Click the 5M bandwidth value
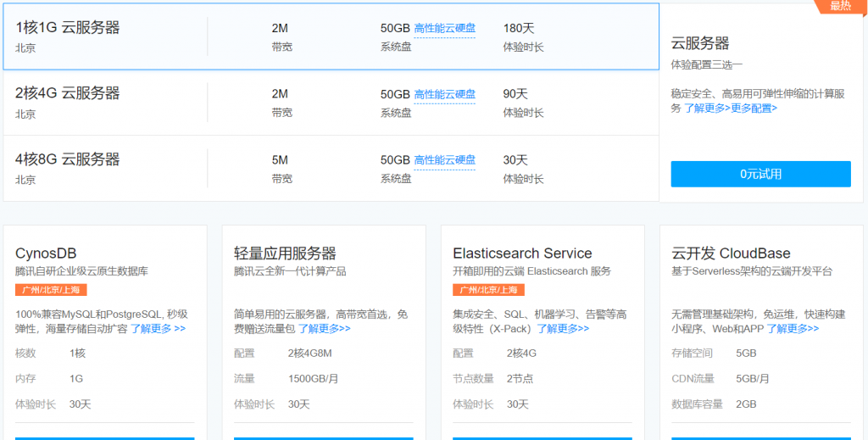 tap(280, 160)
